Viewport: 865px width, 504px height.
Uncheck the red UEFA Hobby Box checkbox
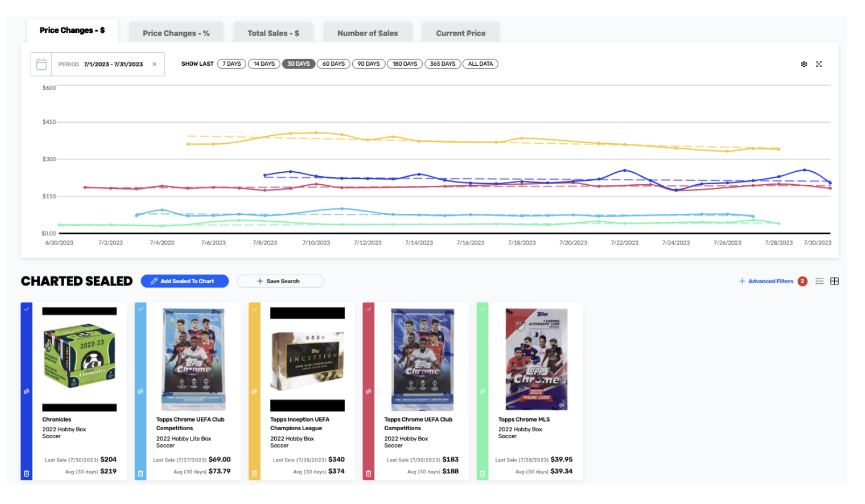click(x=368, y=309)
